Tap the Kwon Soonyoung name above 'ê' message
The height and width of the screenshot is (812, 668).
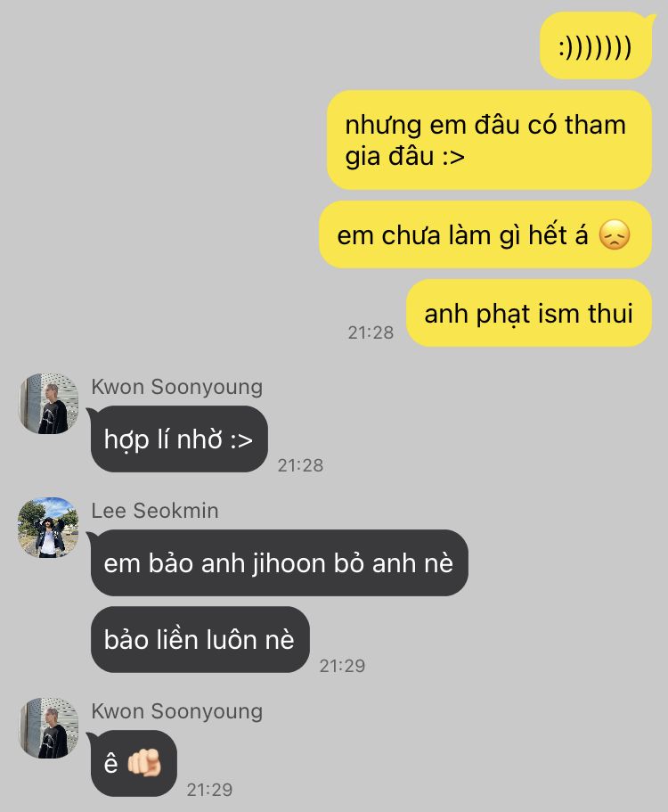tap(177, 711)
